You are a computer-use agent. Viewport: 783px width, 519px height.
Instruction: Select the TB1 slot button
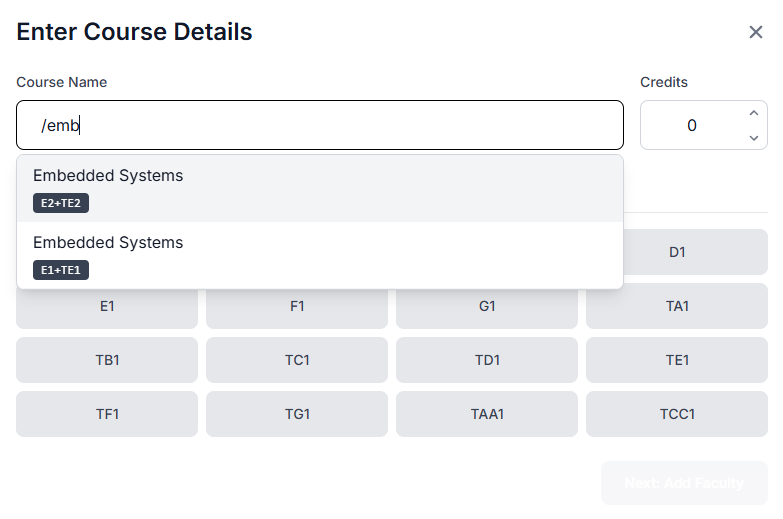107,360
